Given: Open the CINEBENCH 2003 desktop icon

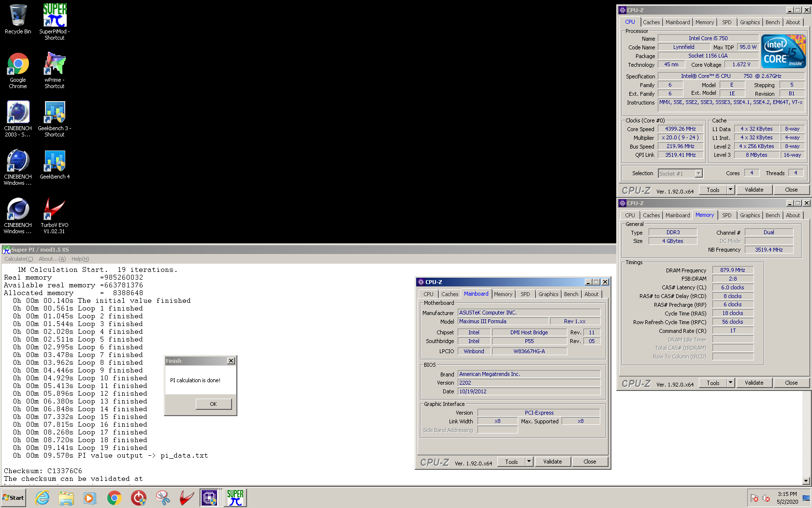Looking at the screenshot, I should (18, 119).
